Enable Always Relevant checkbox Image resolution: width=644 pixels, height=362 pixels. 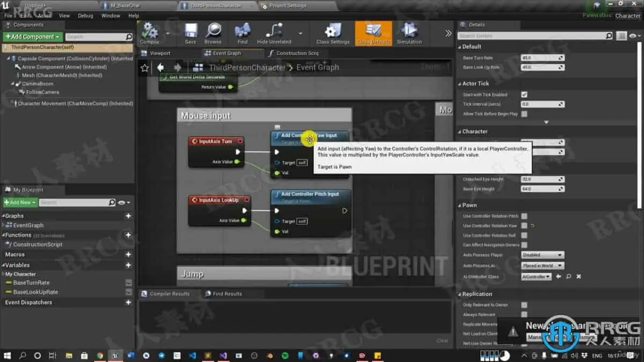(524, 314)
